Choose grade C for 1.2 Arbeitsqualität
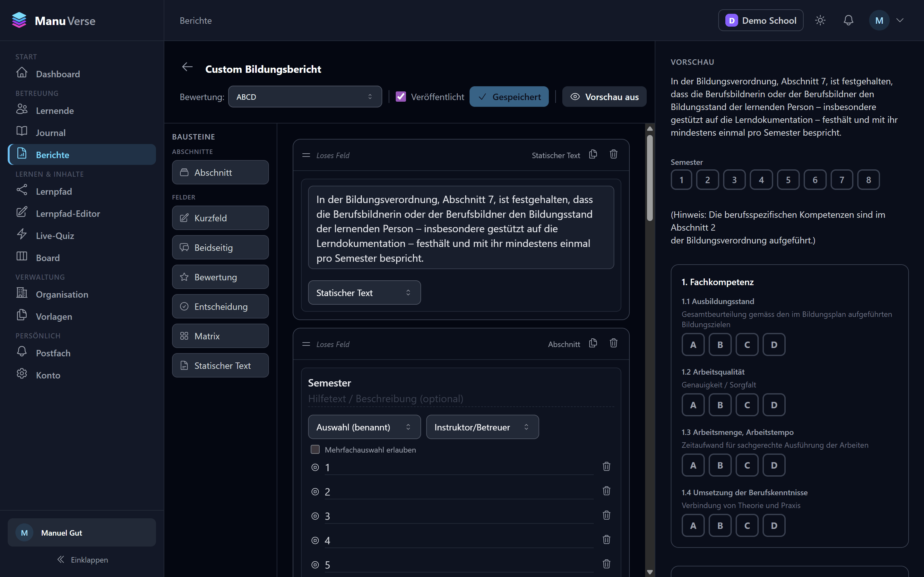The height and width of the screenshot is (577, 924). (747, 405)
